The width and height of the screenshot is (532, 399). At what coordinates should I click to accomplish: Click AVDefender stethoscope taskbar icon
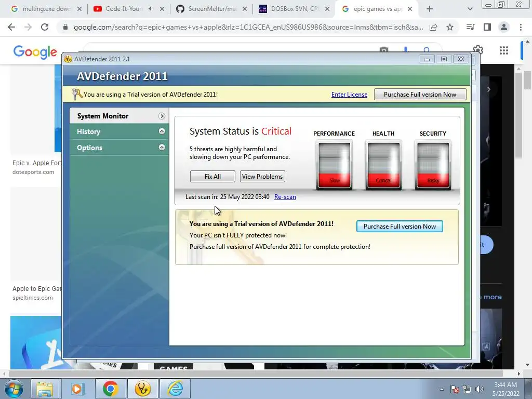(142, 389)
